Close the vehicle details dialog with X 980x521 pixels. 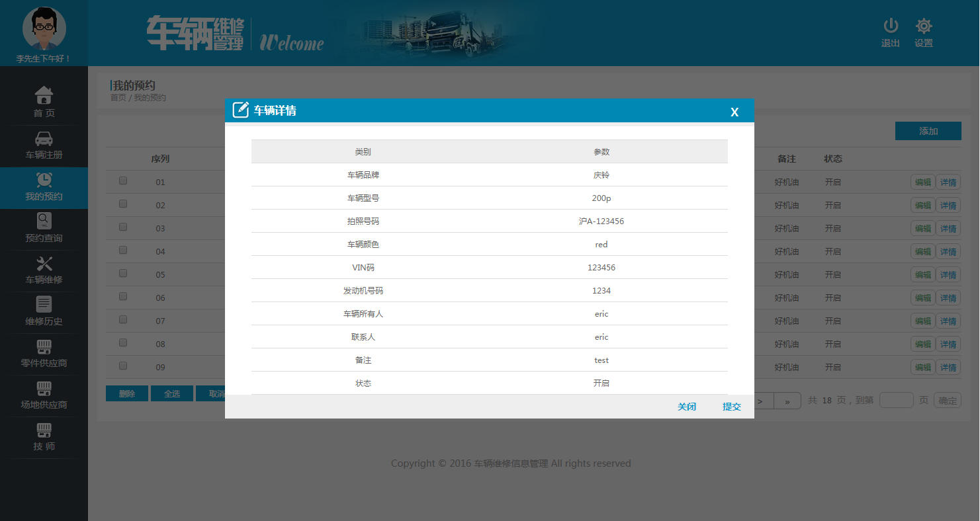pyautogui.click(x=734, y=112)
